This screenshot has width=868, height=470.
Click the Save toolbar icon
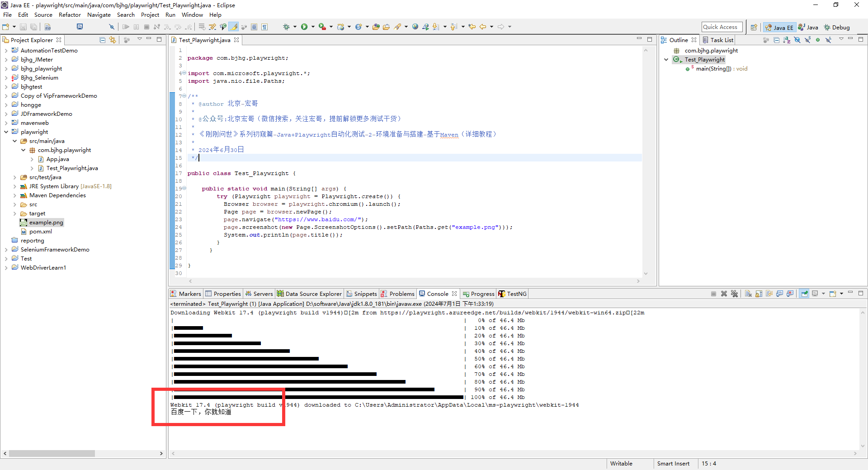(x=23, y=27)
